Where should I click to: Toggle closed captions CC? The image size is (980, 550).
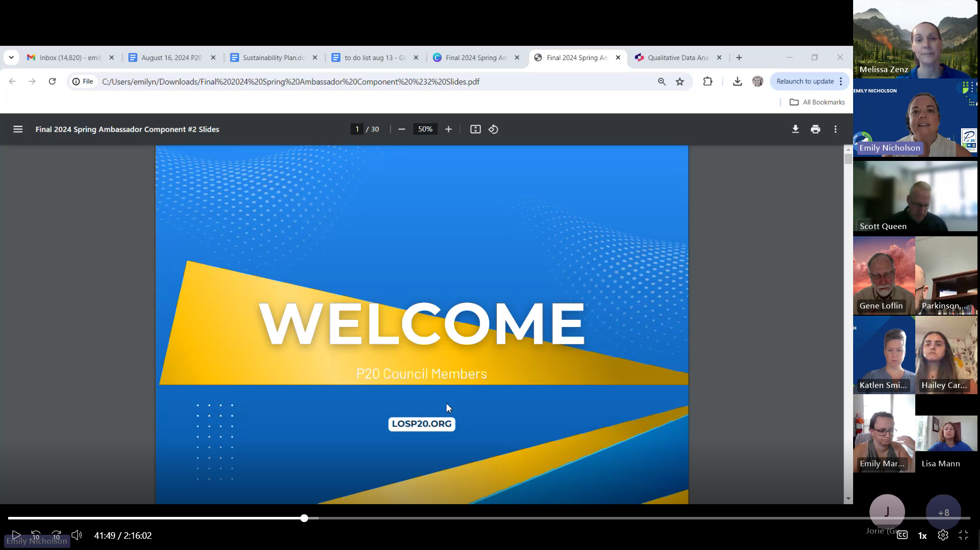click(x=902, y=535)
